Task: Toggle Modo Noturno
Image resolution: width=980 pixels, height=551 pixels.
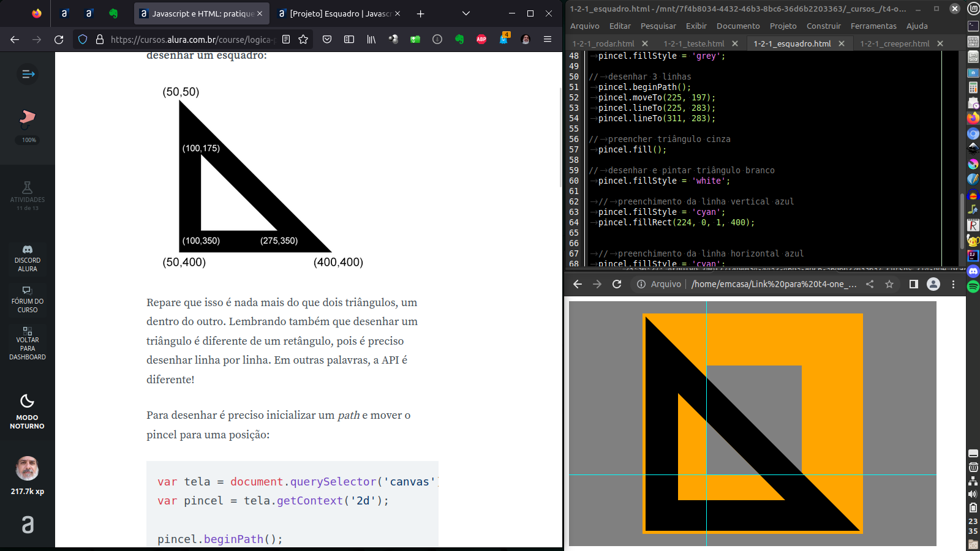Action: pos(27,412)
